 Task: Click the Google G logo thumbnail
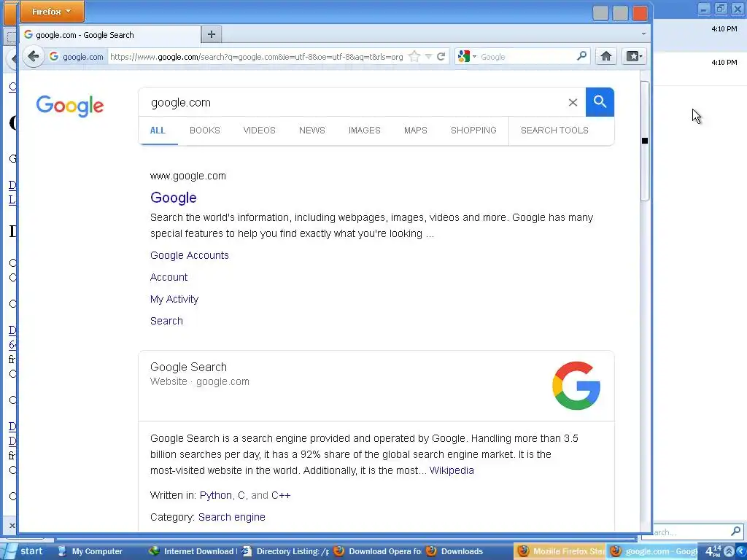point(576,386)
